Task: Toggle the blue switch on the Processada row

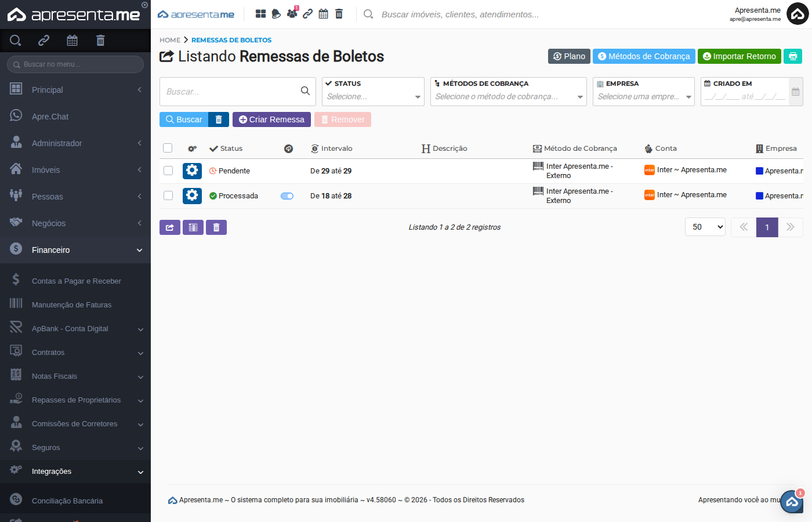Action: click(287, 196)
